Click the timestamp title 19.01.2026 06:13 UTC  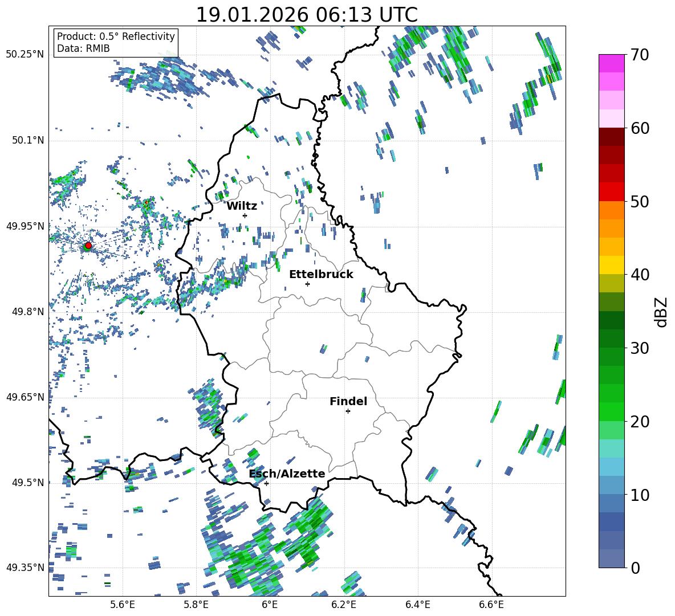(x=306, y=15)
